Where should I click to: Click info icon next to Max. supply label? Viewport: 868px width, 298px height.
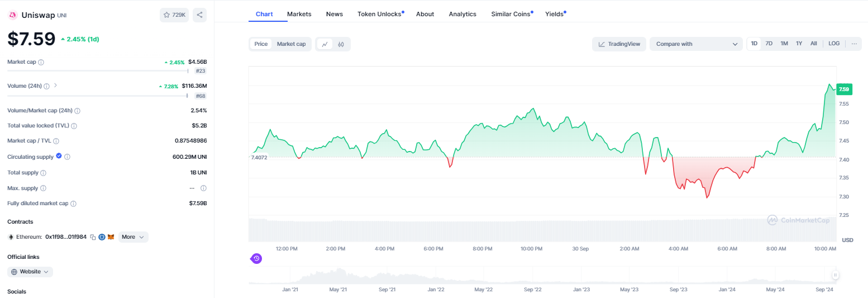click(x=44, y=188)
